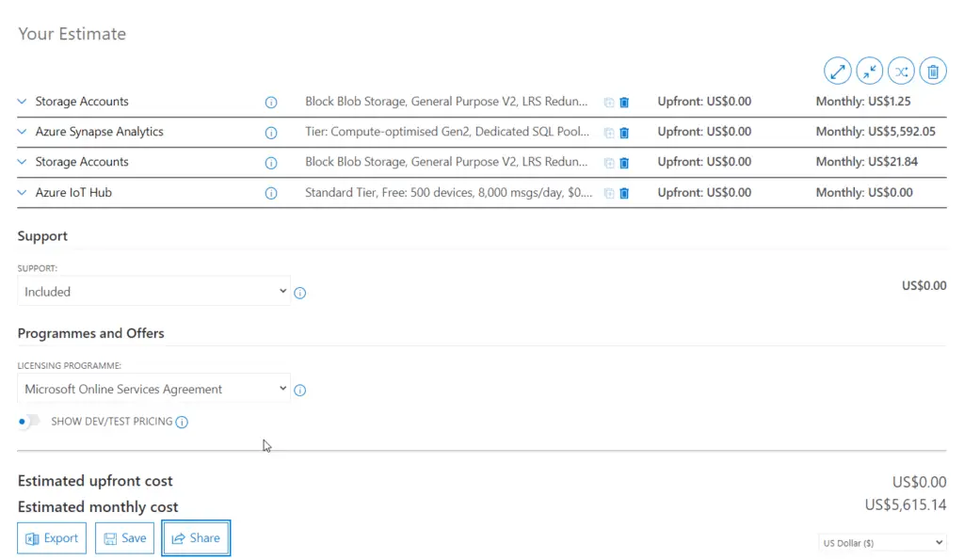Viewport: 964px width, 560px height.
Task: Collapse all estimate rows using the collapse icon
Action: (x=870, y=71)
